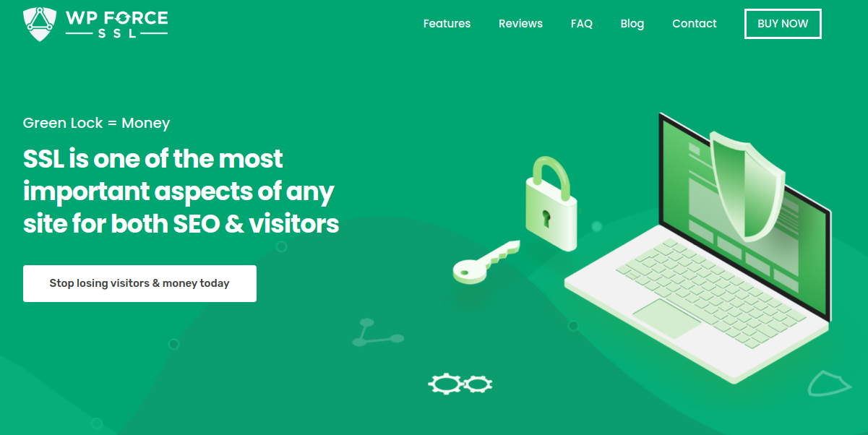Click the BUY NOW button
The height and width of the screenshot is (435, 868).
pyautogui.click(x=783, y=24)
